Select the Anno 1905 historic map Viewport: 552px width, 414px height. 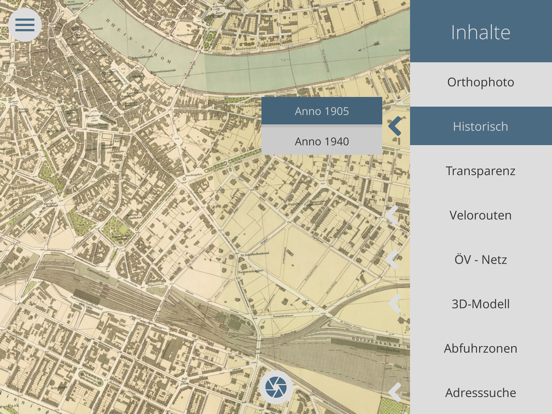point(322,111)
